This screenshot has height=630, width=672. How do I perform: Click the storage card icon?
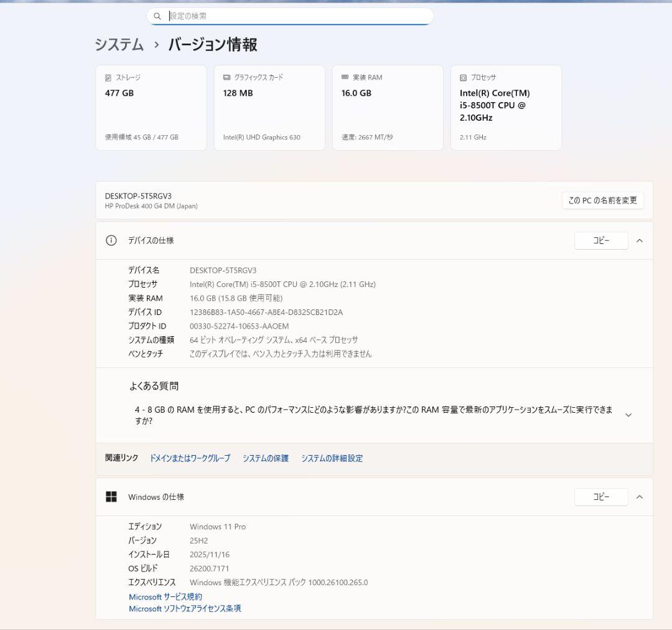coord(108,78)
